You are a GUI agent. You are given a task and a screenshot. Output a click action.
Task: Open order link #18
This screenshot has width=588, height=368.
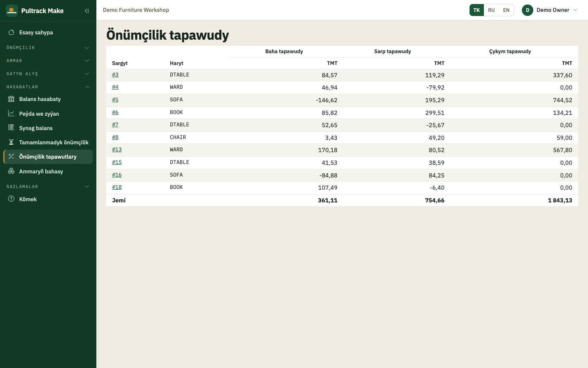pyautogui.click(x=117, y=187)
